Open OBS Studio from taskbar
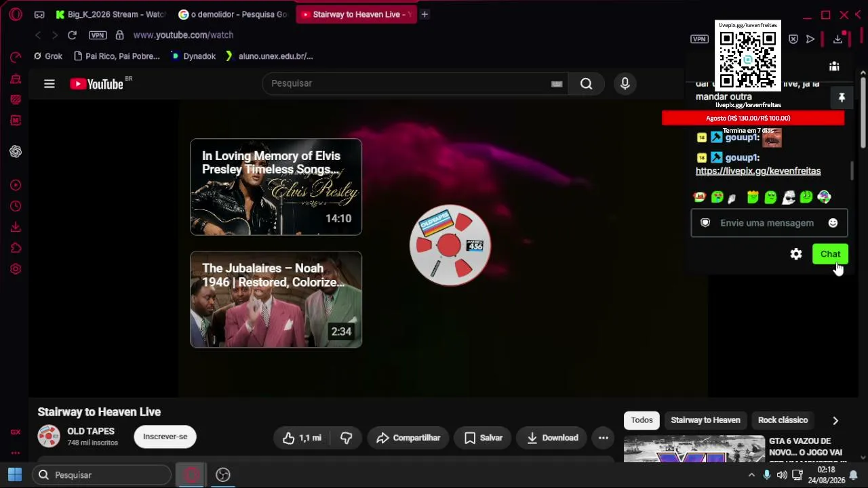Viewport: 868px width, 488px height. [223, 474]
